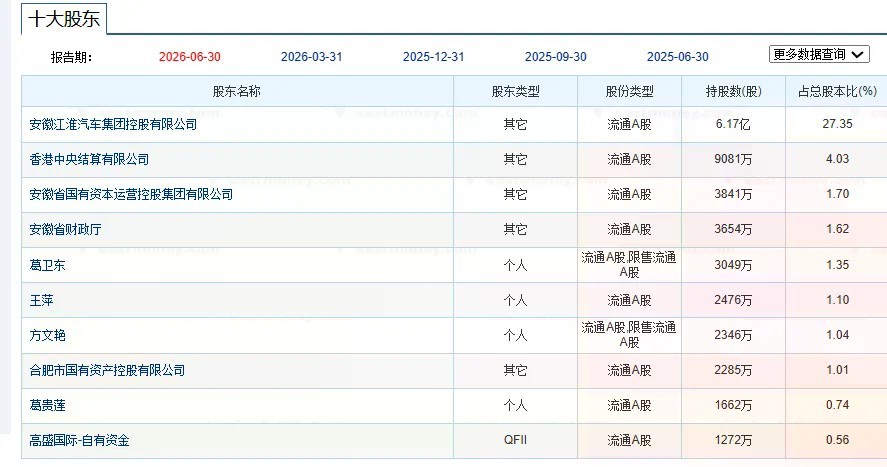887x467 pixels.
Task: Open shareholder 葛卫东
Action: (x=48, y=265)
